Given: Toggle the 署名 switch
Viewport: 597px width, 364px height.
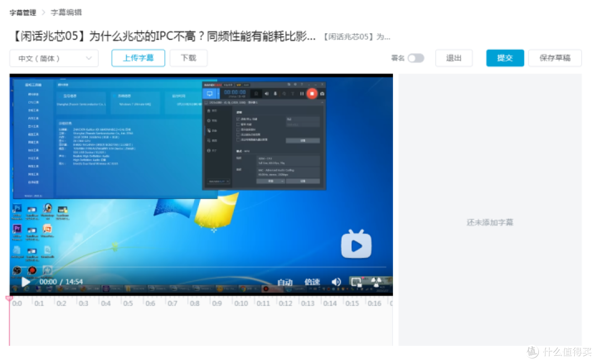Looking at the screenshot, I should (416, 58).
